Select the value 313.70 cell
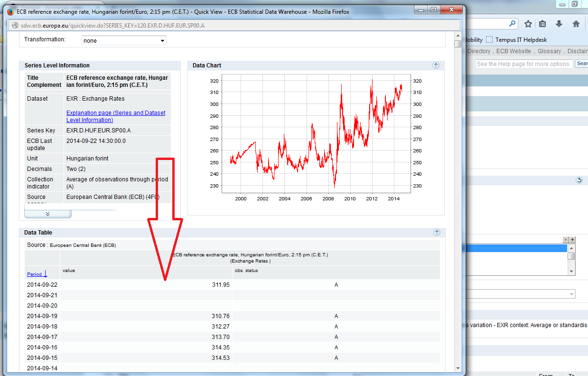This screenshot has width=588, height=376. pyautogui.click(x=146, y=337)
